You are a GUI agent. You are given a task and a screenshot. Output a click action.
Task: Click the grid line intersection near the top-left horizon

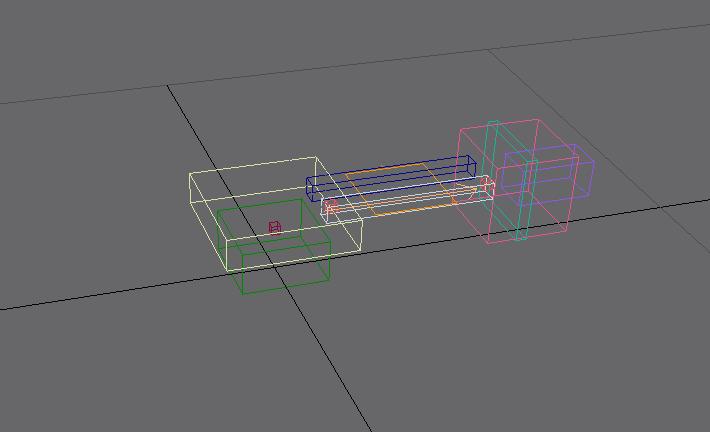168,85
